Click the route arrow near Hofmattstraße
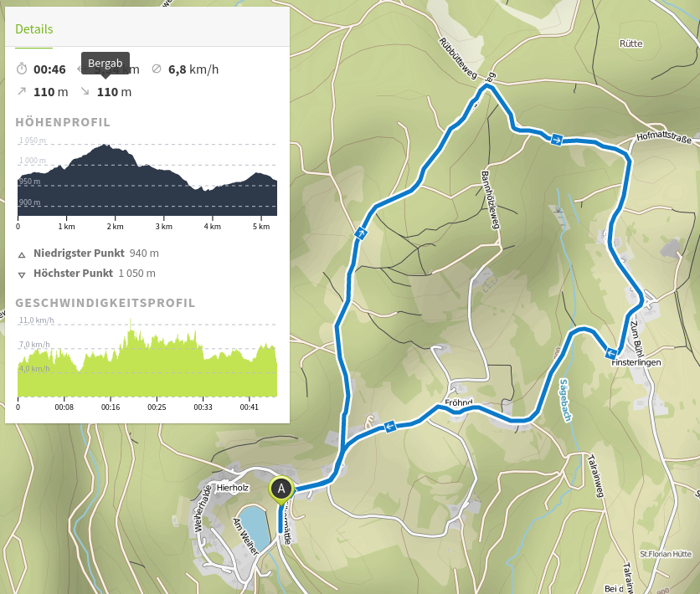Viewport: 700px width, 594px height. point(557,140)
